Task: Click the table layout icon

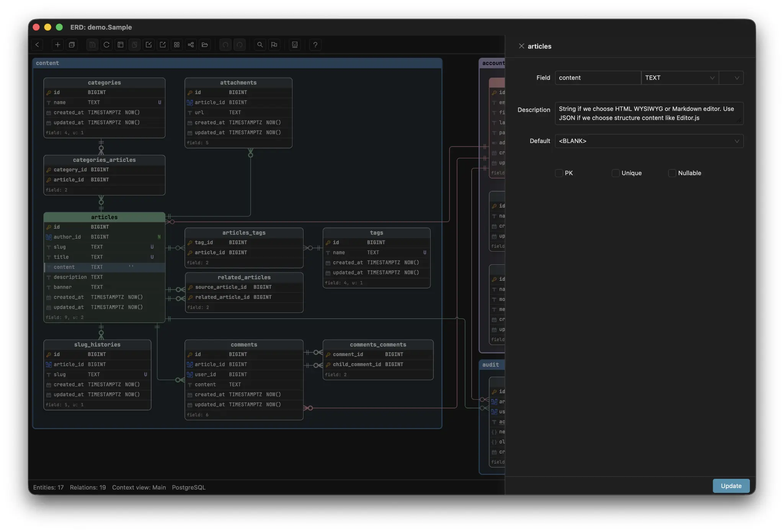Action: point(121,45)
